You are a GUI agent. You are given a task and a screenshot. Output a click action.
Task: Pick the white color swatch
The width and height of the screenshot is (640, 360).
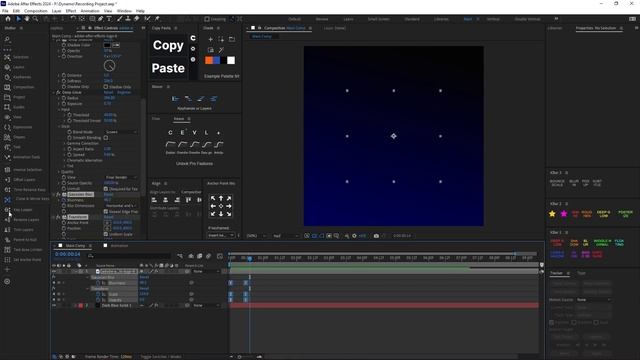pyautogui.click(x=231, y=60)
